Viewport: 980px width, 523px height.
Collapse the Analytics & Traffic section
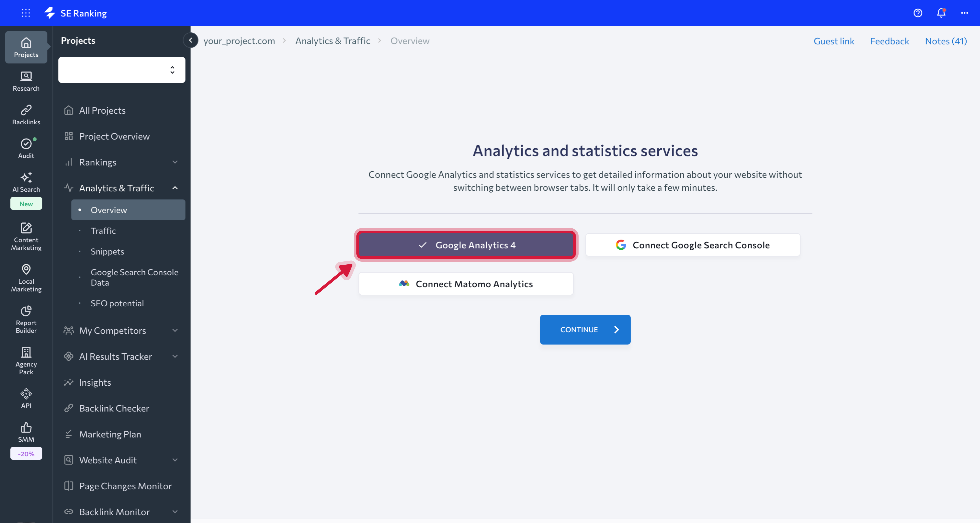(175, 187)
